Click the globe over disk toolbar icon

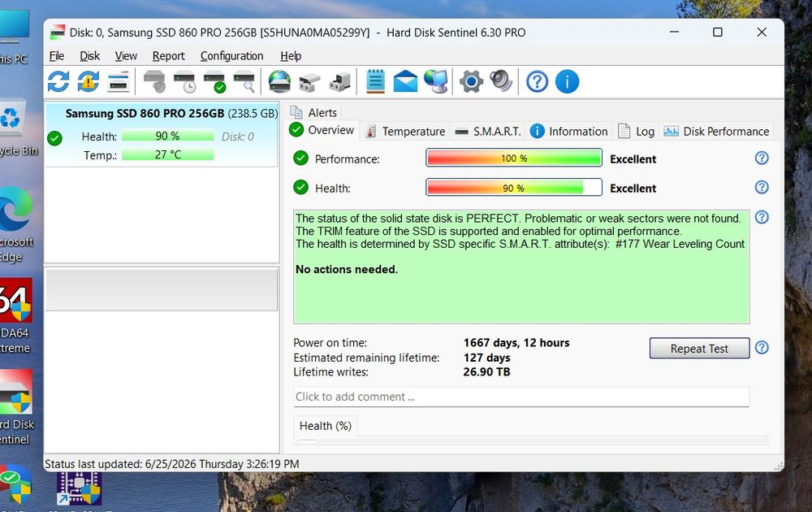tap(279, 81)
